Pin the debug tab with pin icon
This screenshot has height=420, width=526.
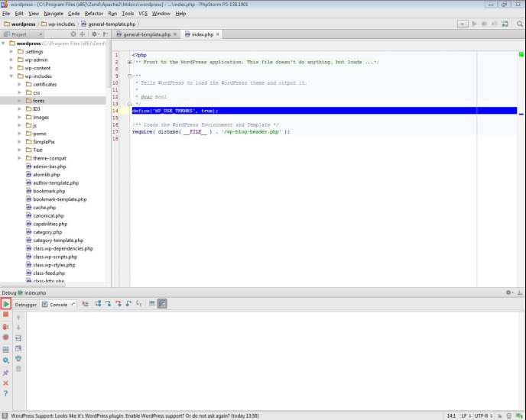click(x=6, y=372)
